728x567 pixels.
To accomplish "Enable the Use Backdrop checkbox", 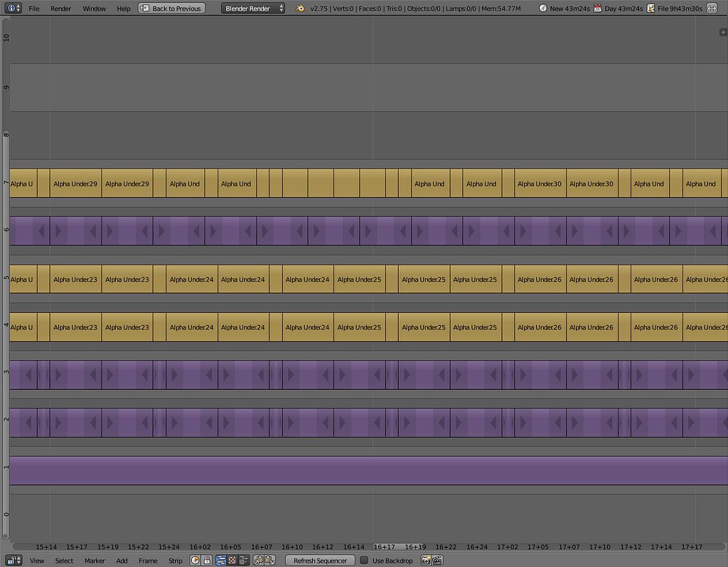I will pyautogui.click(x=364, y=561).
